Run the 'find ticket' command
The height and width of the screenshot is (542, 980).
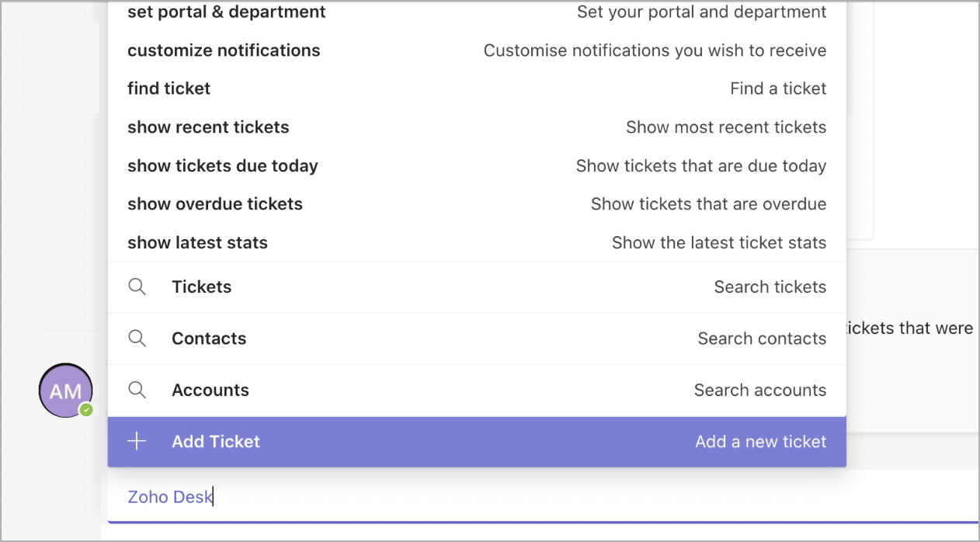click(169, 89)
